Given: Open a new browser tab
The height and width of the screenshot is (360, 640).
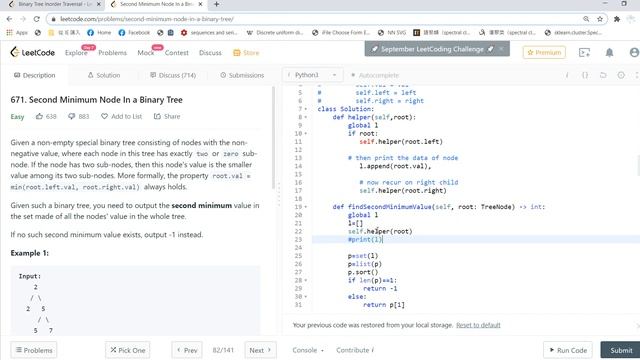Looking at the screenshot, I should pos(216,4).
